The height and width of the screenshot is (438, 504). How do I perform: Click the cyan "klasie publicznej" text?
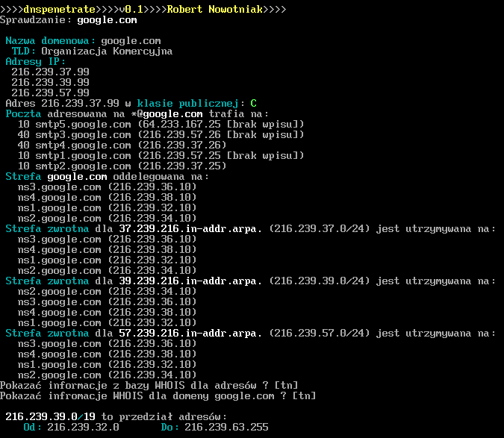point(187,104)
